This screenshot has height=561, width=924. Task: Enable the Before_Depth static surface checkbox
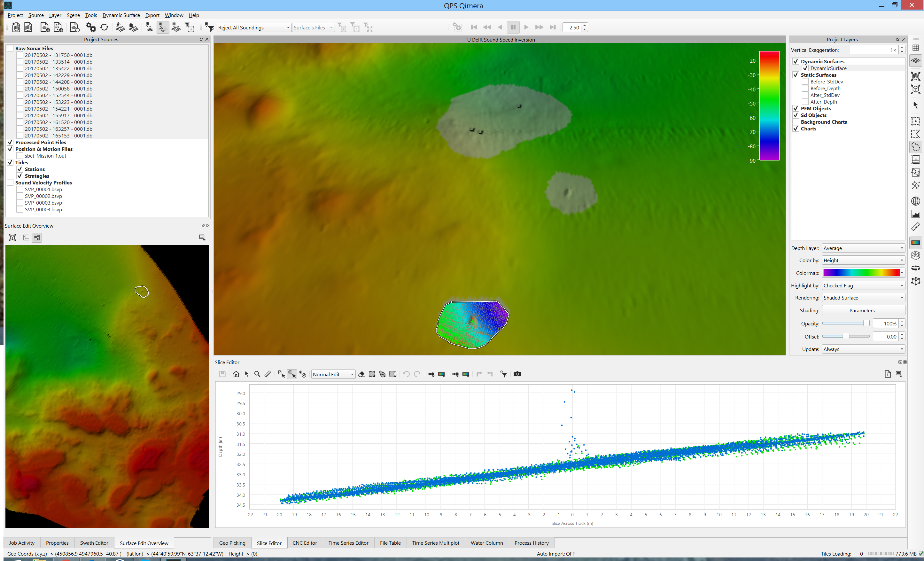tap(805, 89)
